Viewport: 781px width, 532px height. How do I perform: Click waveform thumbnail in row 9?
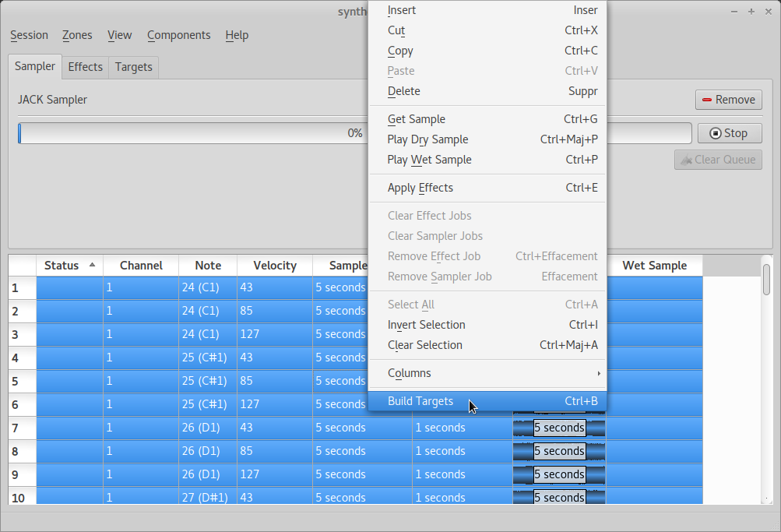(559, 474)
